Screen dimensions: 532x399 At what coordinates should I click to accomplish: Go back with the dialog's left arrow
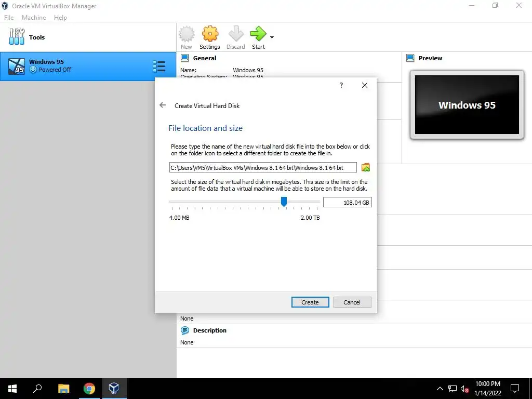[x=163, y=105]
